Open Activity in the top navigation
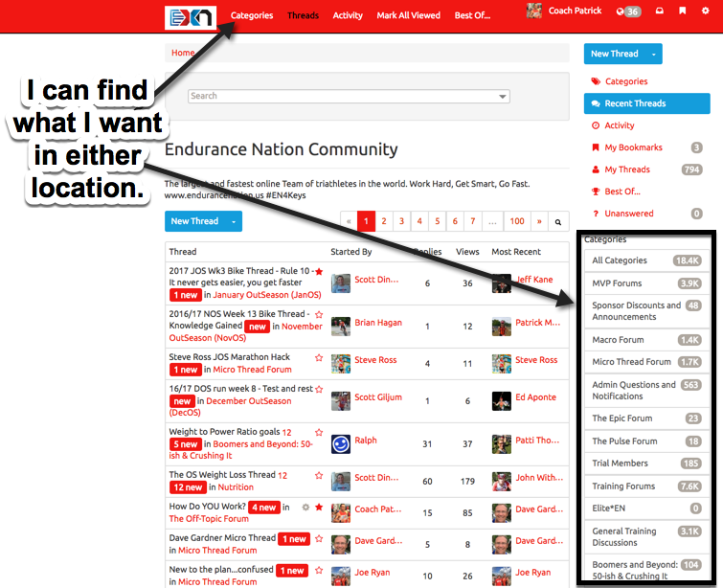 tap(348, 15)
